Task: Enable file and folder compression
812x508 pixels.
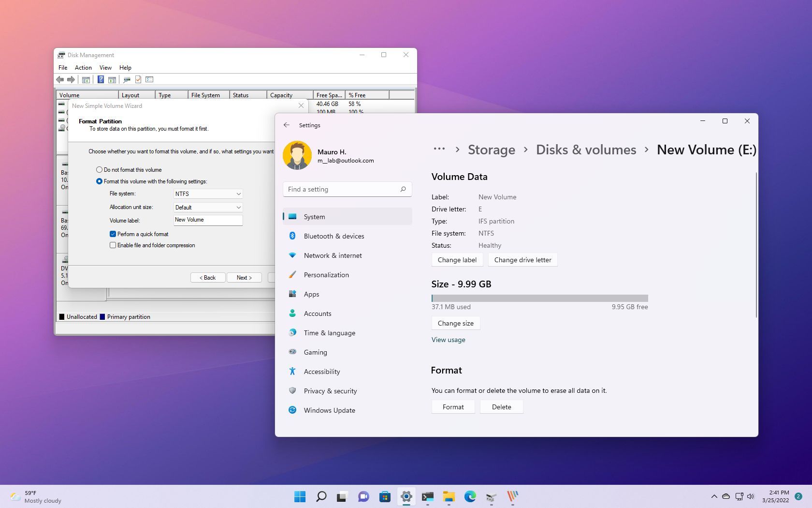Action: coord(113,245)
